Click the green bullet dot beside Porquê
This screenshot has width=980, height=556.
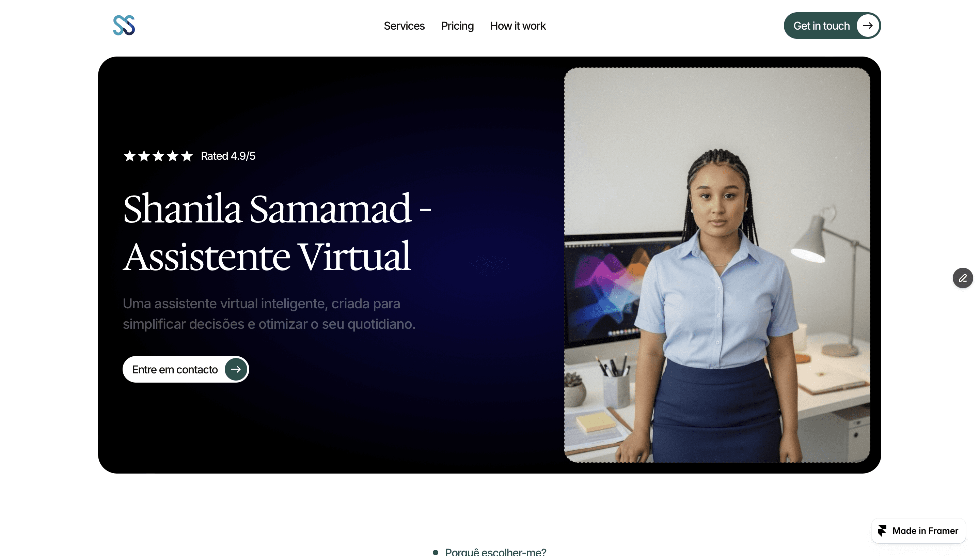coord(436,552)
